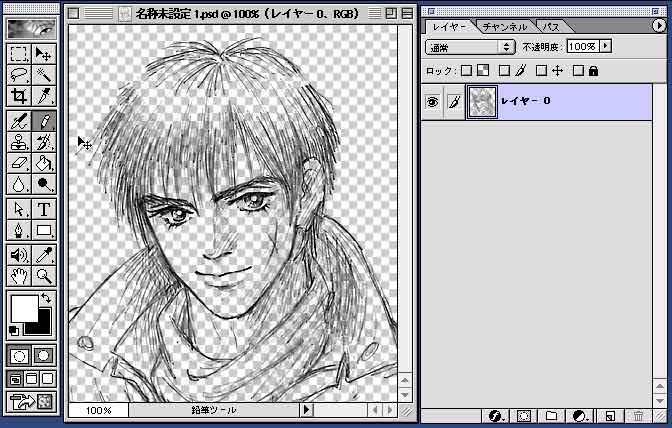Select the Zoom magnifier tool
The height and width of the screenshot is (428, 672).
pyautogui.click(x=44, y=276)
